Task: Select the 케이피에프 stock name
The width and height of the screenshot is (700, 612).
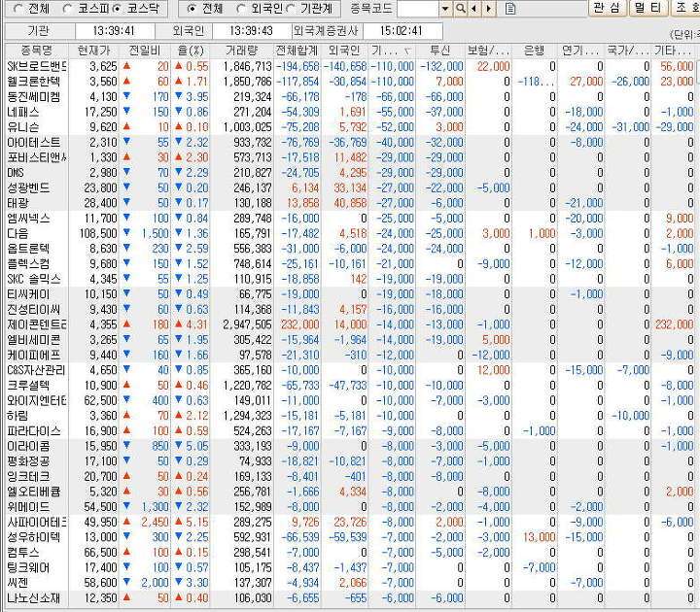Action: 33,356
